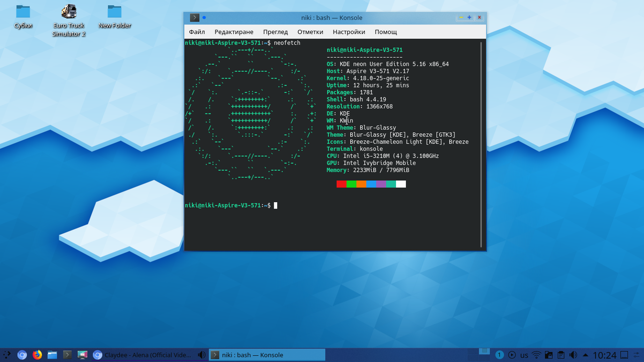Expand hidden system tray icons arrow

tap(585, 355)
